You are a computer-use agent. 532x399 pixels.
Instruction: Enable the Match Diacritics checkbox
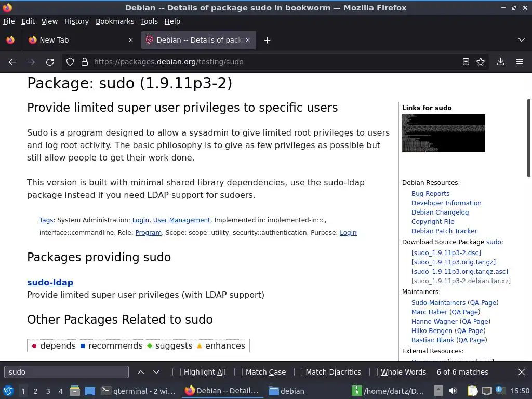click(298, 372)
